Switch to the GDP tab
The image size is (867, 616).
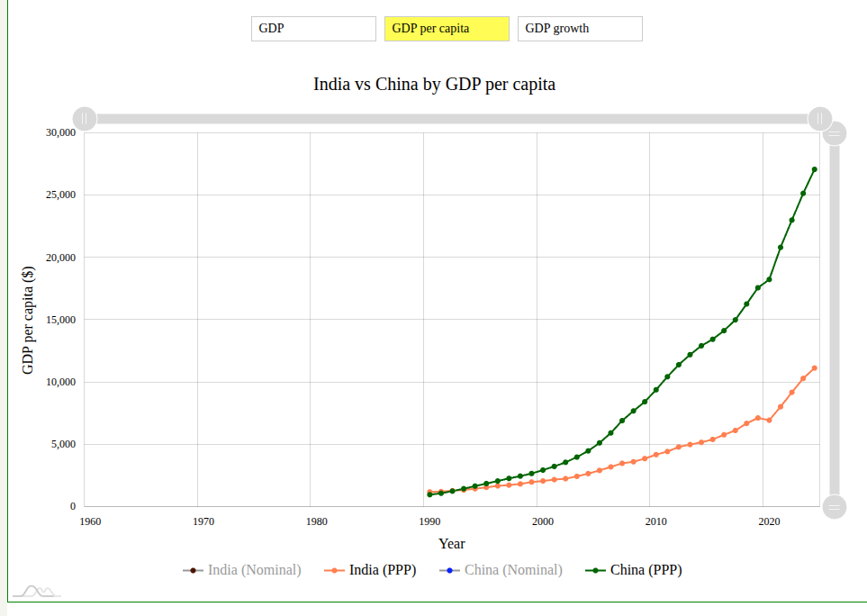[313, 29]
